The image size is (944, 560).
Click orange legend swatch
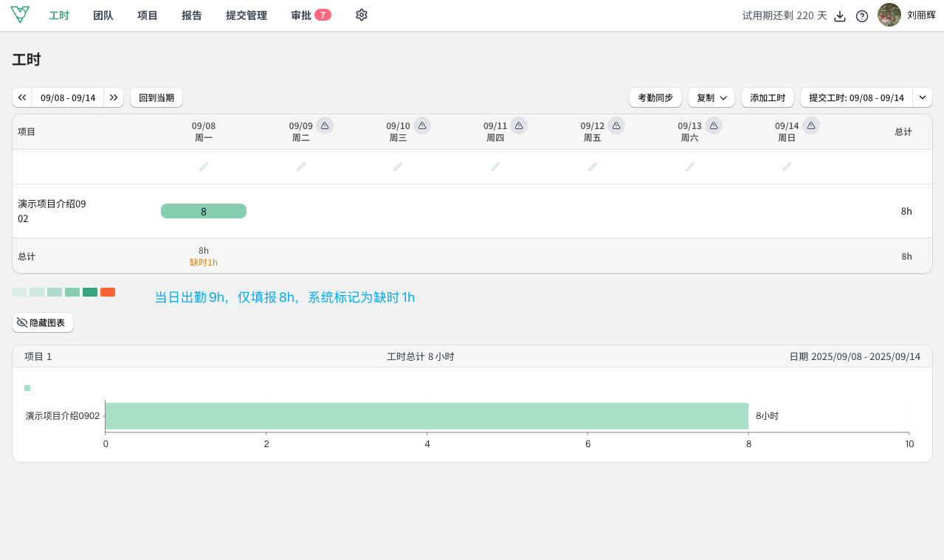click(108, 292)
